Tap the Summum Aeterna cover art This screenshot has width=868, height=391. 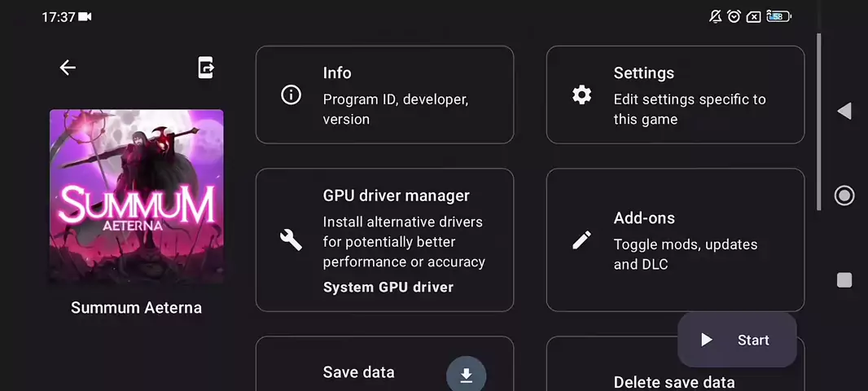pyautogui.click(x=137, y=196)
